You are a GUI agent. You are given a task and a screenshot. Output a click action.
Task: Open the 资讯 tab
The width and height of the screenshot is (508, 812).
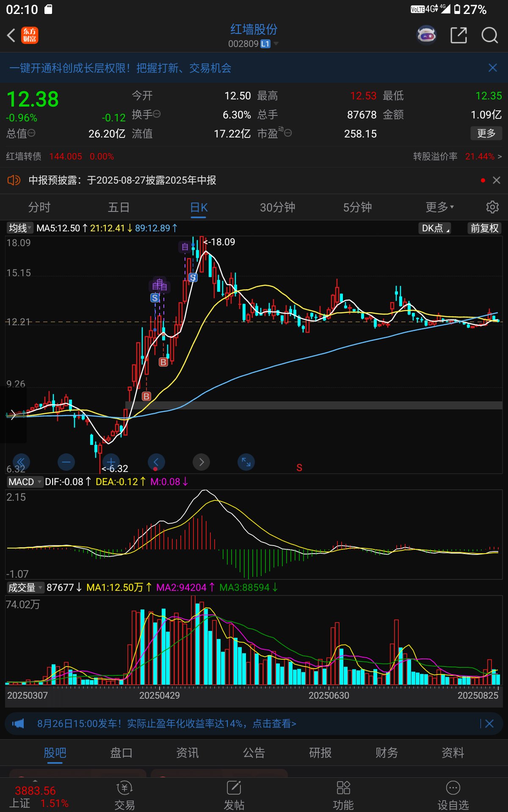(188, 753)
